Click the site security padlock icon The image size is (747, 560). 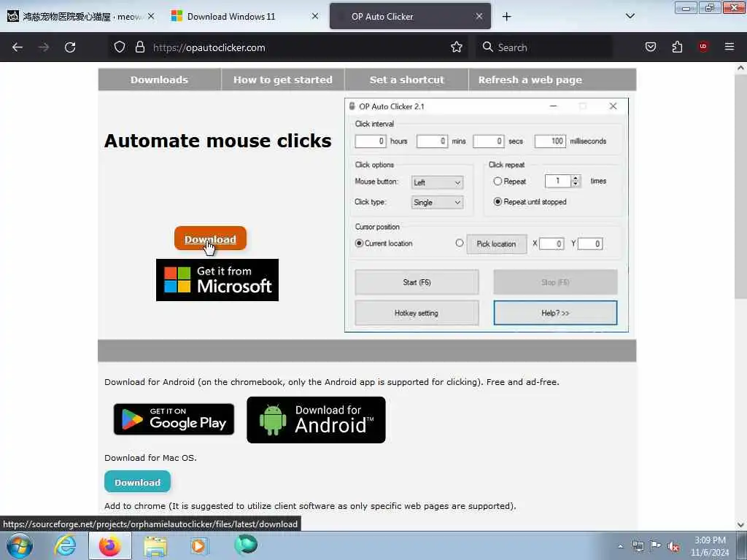point(139,47)
